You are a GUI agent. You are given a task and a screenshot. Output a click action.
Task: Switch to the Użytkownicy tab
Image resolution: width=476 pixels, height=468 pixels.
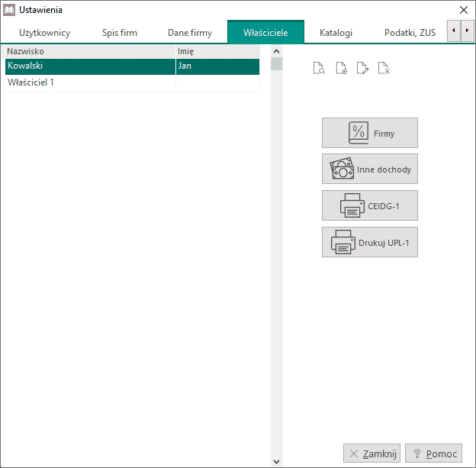pos(44,33)
